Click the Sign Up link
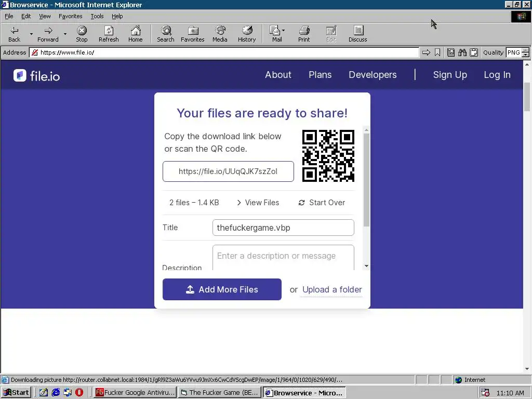Screen dimensions: 532x399 (x=450, y=75)
